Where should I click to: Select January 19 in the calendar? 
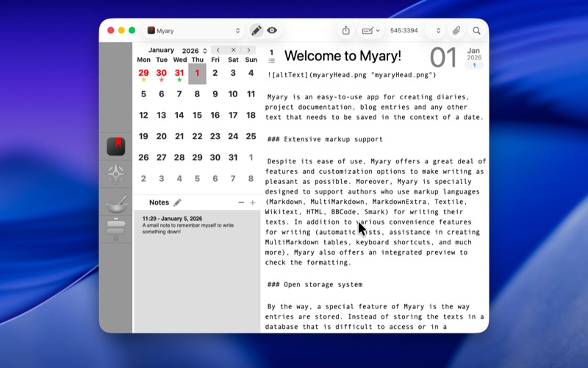pos(143,136)
